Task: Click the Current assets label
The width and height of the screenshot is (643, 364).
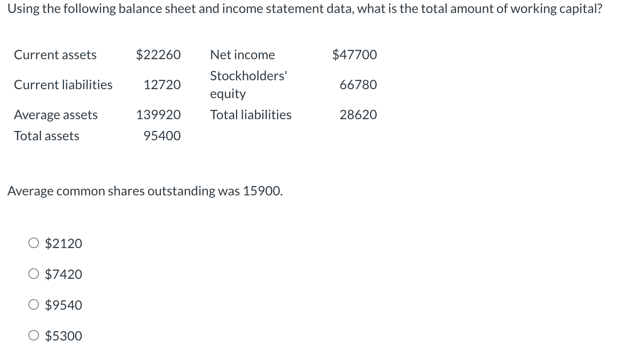Action: [56, 55]
